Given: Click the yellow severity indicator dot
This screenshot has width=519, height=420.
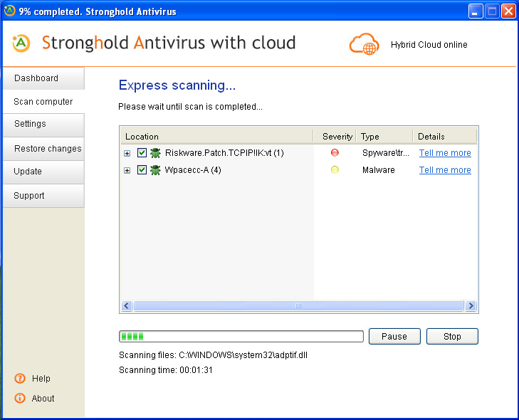Looking at the screenshot, I should 335,170.
